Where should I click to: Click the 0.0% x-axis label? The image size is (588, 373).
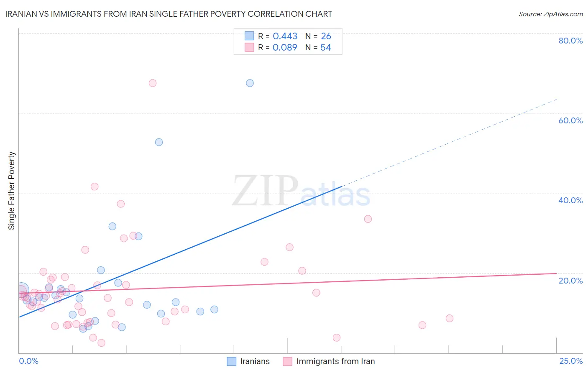(28, 361)
